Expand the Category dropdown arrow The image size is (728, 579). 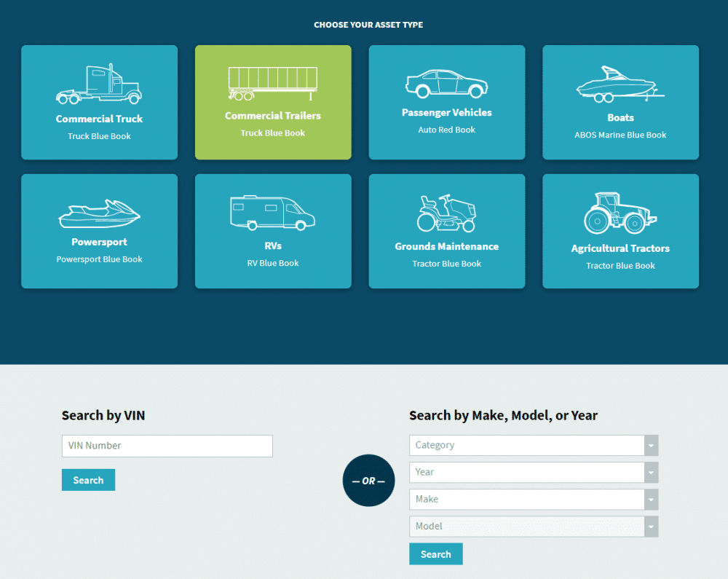pos(651,445)
